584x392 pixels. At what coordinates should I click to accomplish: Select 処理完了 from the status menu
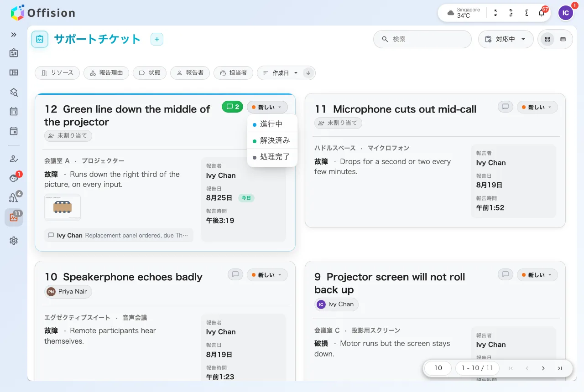pyautogui.click(x=272, y=157)
